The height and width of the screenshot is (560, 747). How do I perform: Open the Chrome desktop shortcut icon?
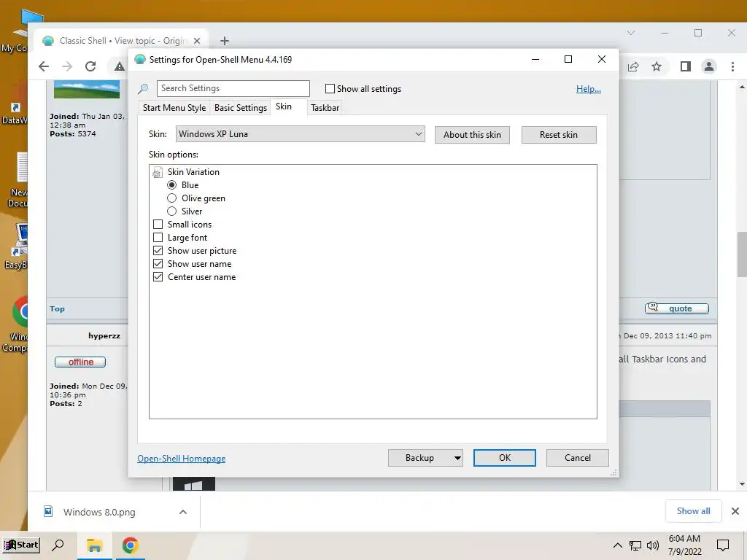tap(20, 312)
